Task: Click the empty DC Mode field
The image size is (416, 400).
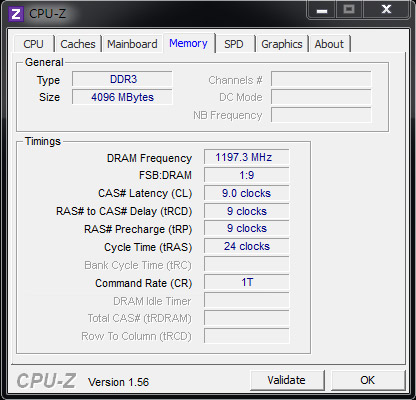Action: (x=321, y=97)
